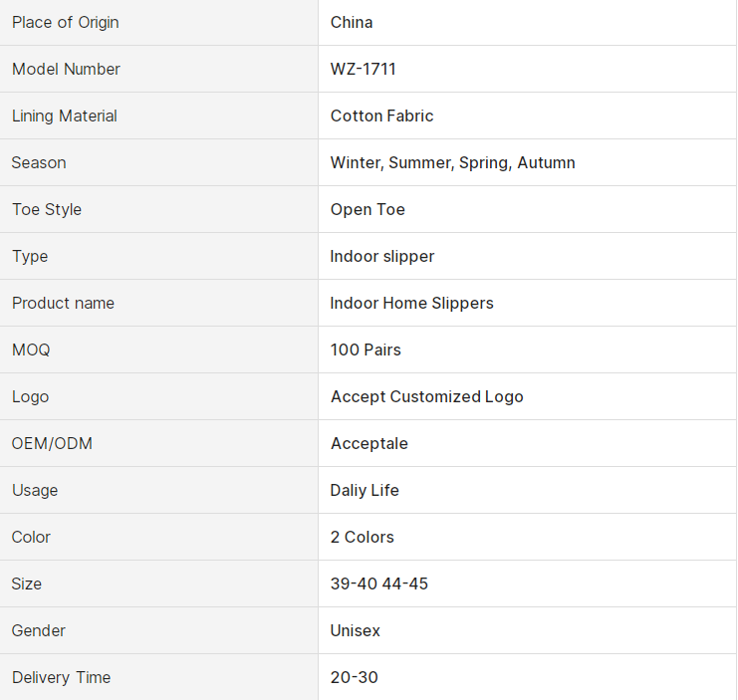The width and height of the screenshot is (738, 700).
Task: Select the "OEM/ODM" label cell
Action: [52, 443]
